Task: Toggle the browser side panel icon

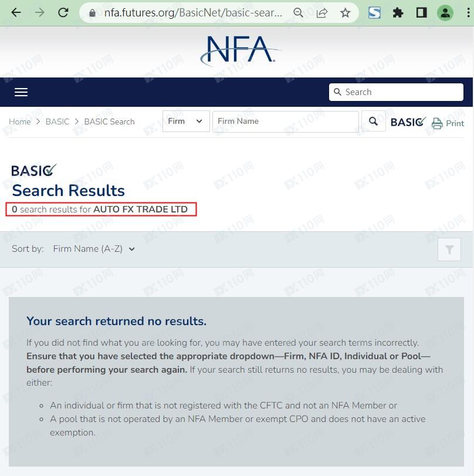Action: (421, 12)
